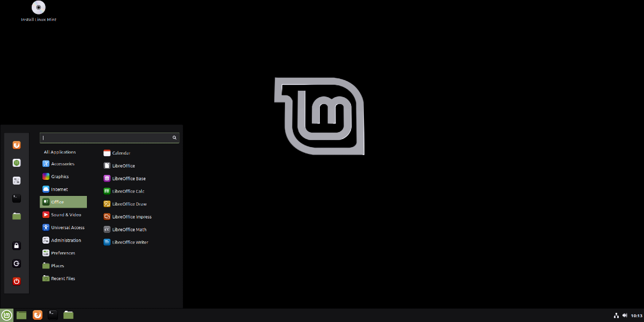Image resolution: width=644 pixels, height=322 pixels.
Task: Focus the menu search field
Action: (109, 138)
